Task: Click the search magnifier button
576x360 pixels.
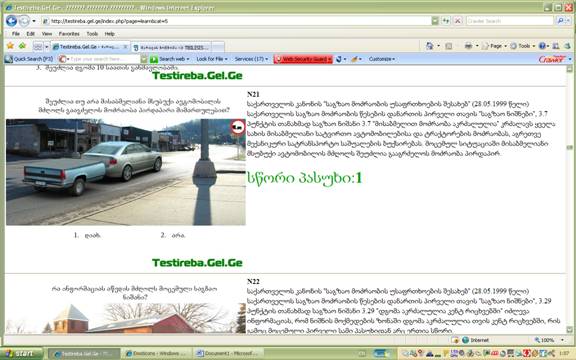Action: [560, 21]
